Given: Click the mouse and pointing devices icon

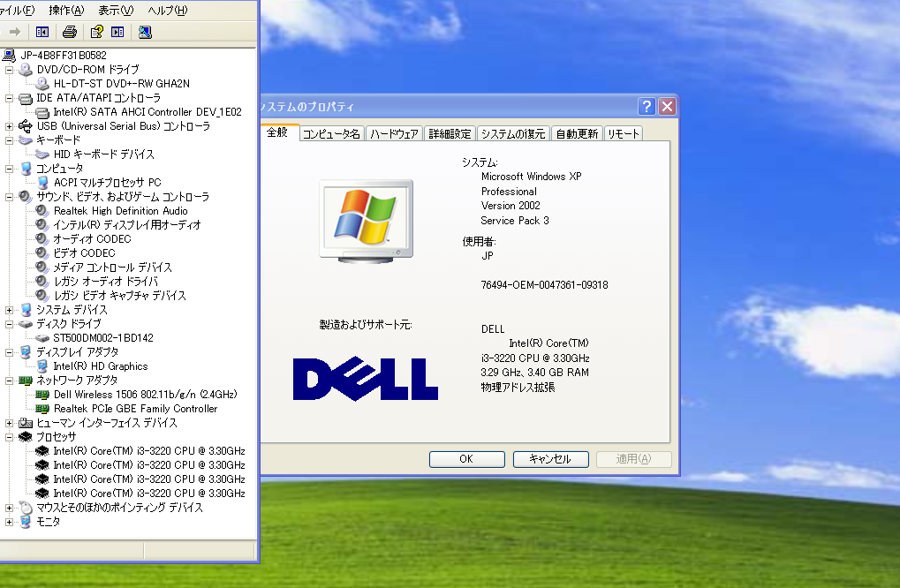Looking at the screenshot, I should [26, 507].
